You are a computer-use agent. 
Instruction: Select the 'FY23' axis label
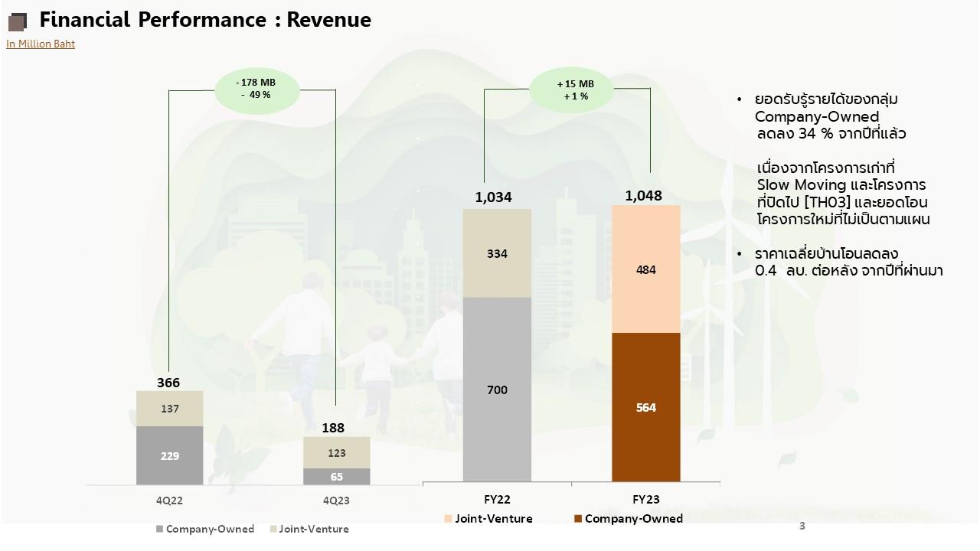coord(646,500)
